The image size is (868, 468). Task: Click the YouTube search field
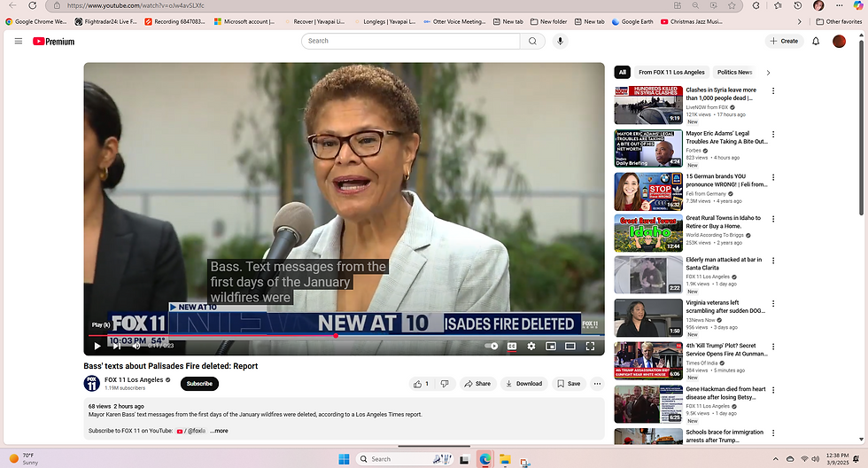411,41
